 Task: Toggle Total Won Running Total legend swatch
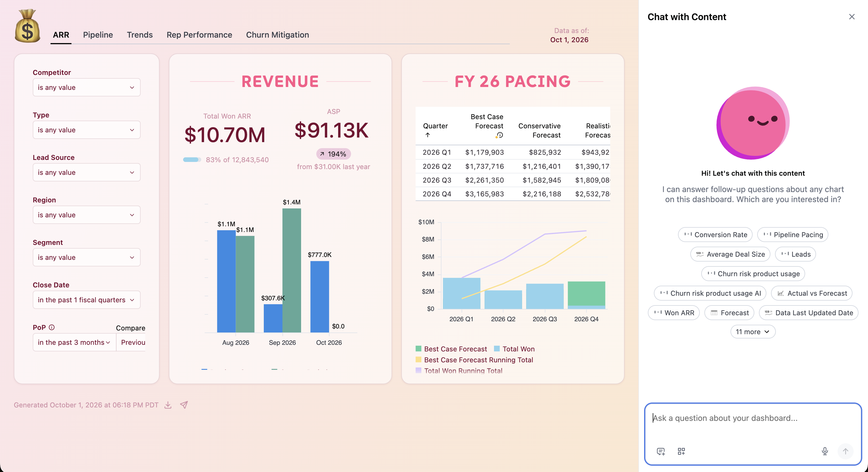coord(418,370)
